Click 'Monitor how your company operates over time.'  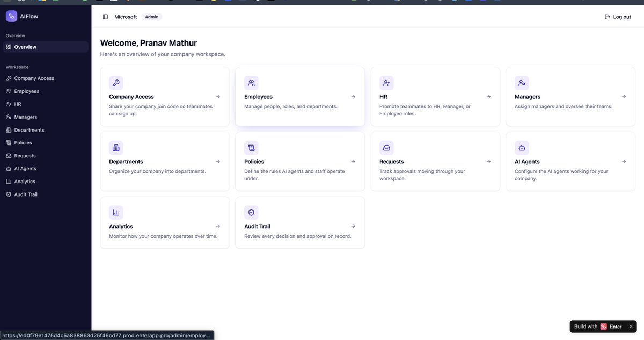tap(163, 236)
